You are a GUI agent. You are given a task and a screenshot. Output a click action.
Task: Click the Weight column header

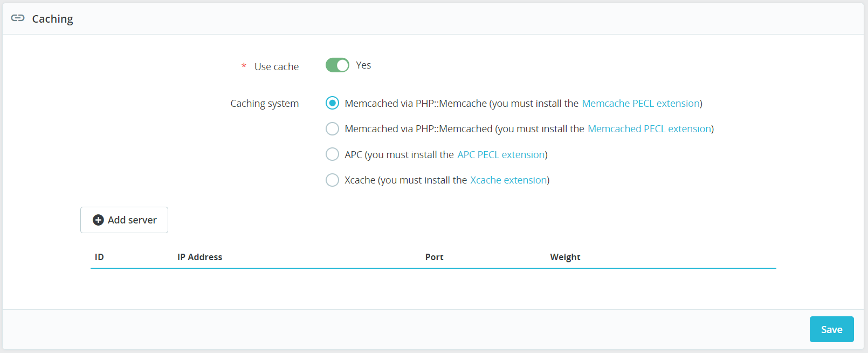(565, 257)
